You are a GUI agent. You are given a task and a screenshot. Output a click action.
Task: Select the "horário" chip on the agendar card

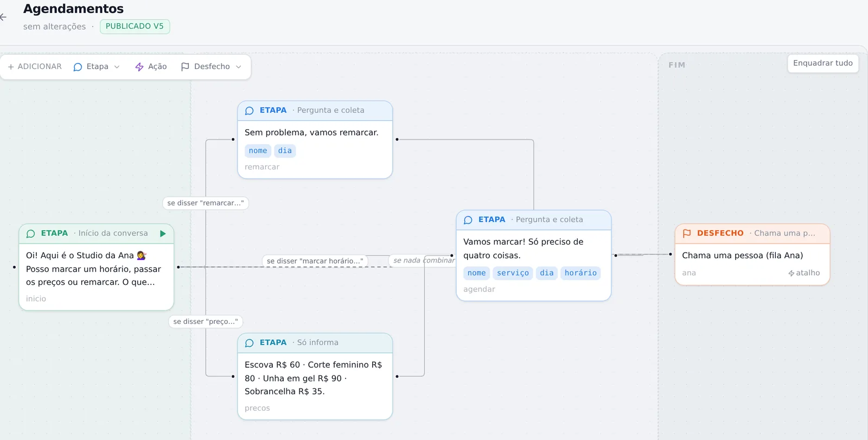[x=580, y=273]
